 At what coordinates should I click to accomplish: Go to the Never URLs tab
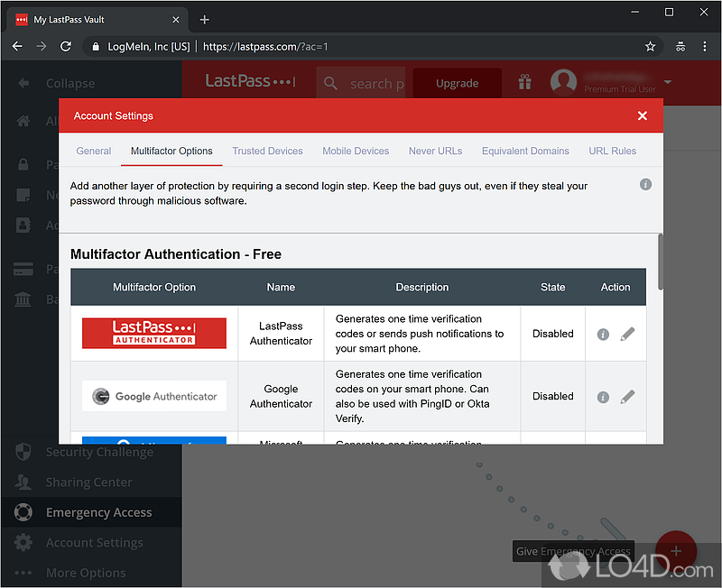pyautogui.click(x=435, y=151)
